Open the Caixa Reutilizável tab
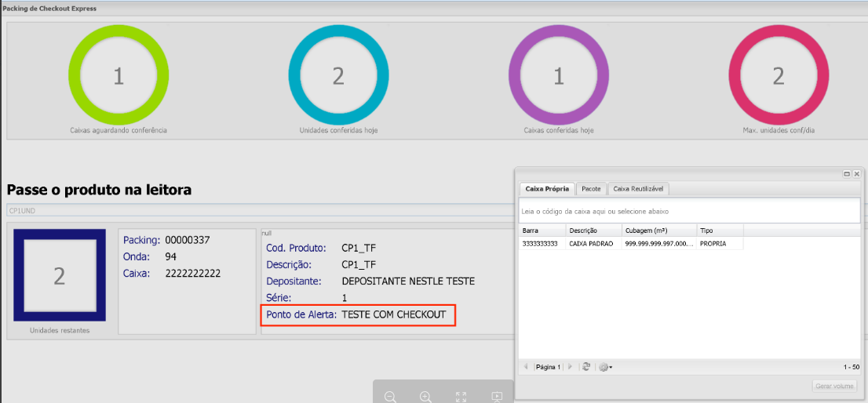868x403 pixels. pos(640,188)
